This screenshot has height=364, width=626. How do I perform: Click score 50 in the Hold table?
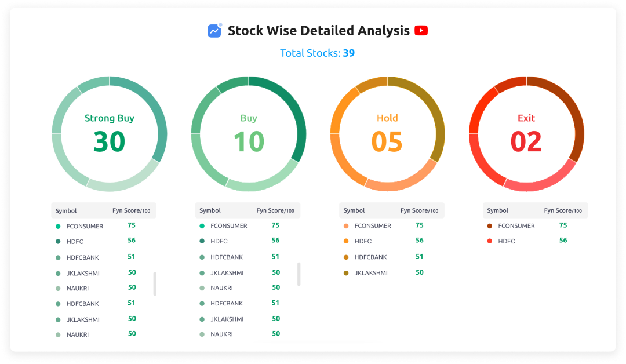pos(419,272)
